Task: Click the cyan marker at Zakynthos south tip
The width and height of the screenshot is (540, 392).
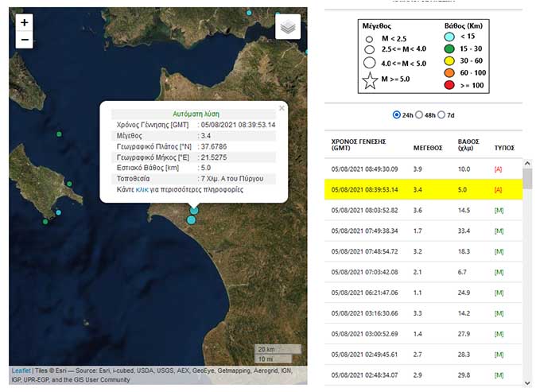Action: point(58,212)
